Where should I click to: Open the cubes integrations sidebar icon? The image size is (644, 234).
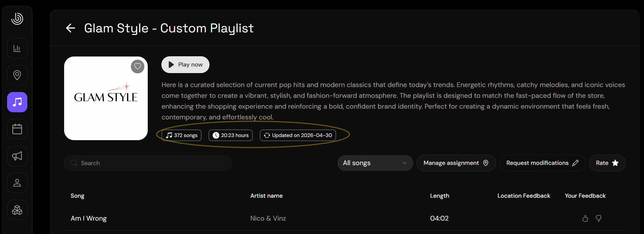click(17, 210)
